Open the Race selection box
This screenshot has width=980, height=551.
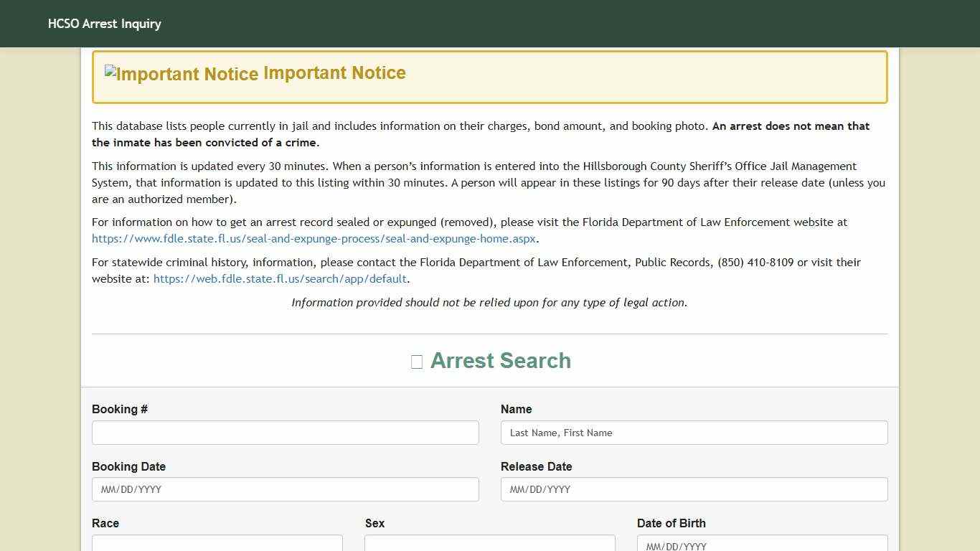point(217,544)
